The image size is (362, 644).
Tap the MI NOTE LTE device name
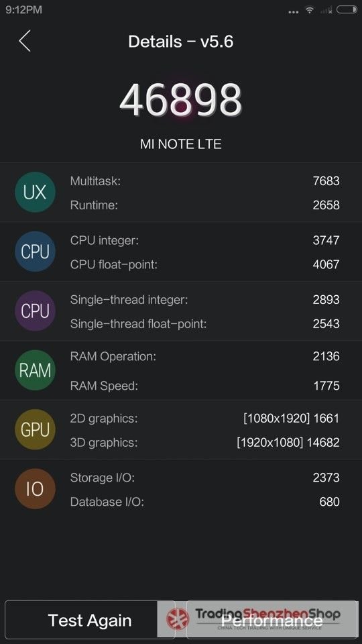click(181, 144)
